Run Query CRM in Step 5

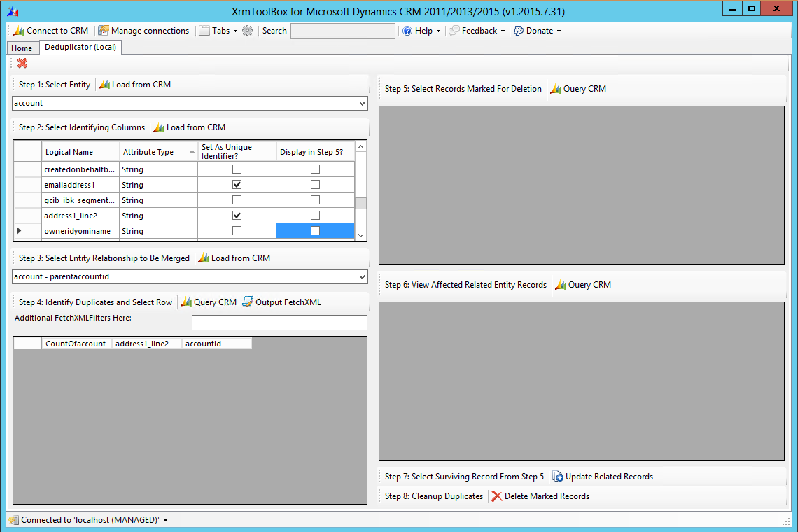point(578,89)
